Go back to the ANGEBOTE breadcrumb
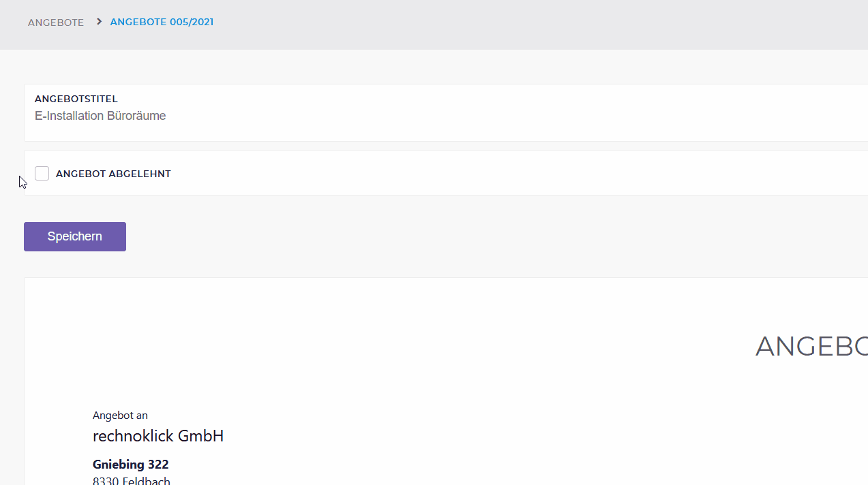Screen dimensions: 868x485 (x=56, y=22)
